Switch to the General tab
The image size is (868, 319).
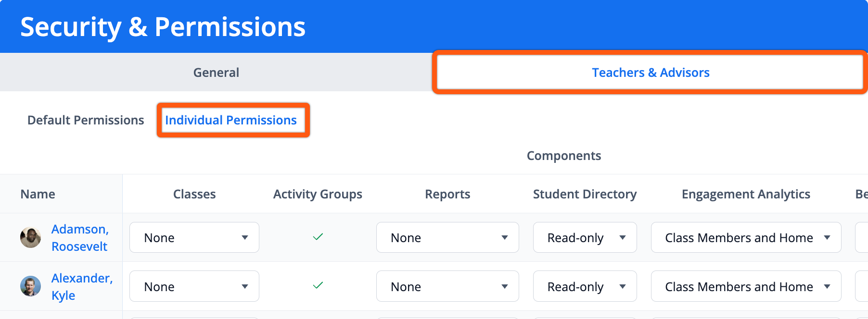click(x=216, y=73)
